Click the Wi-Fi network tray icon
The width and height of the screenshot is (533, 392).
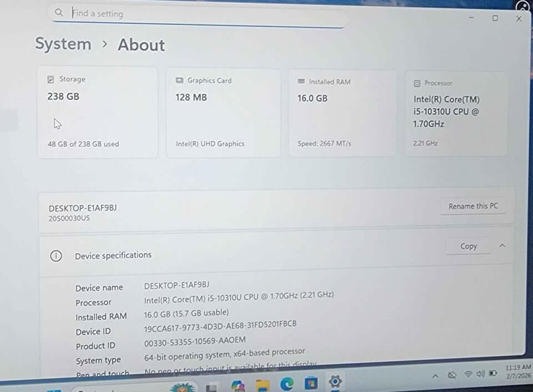pos(468,374)
